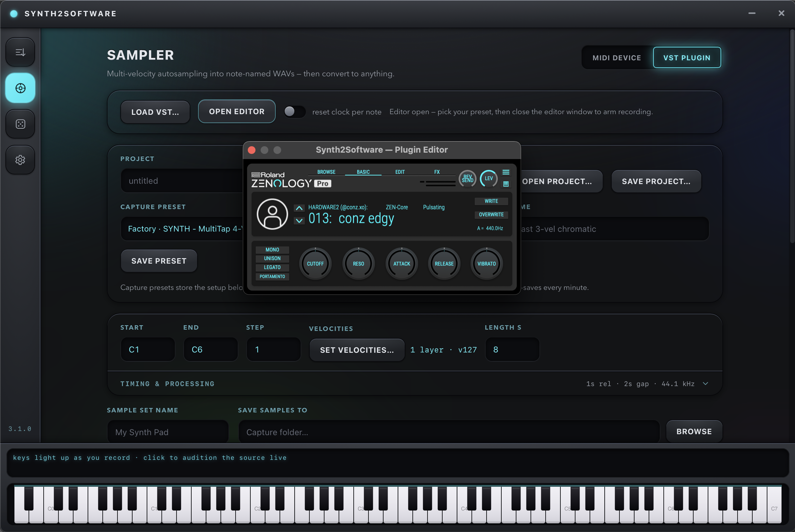Click the SET VELOCITIES... button

pos(357,350)
